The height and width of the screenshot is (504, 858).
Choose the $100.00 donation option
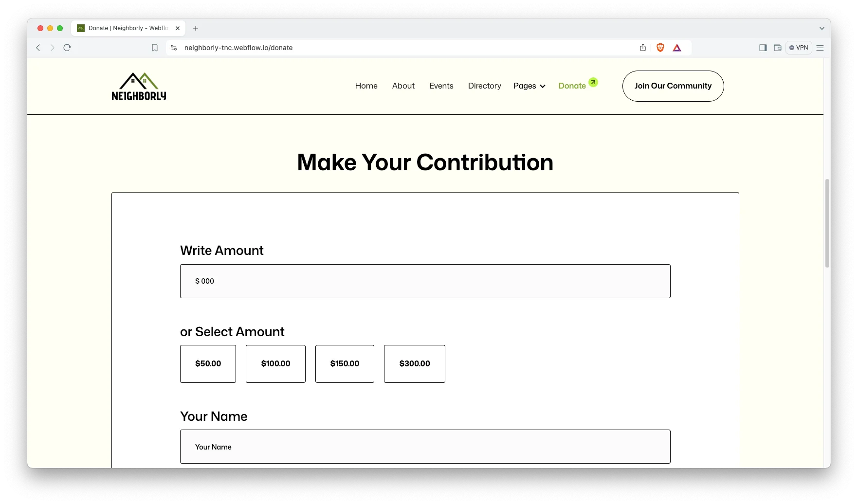click(275, 364)
